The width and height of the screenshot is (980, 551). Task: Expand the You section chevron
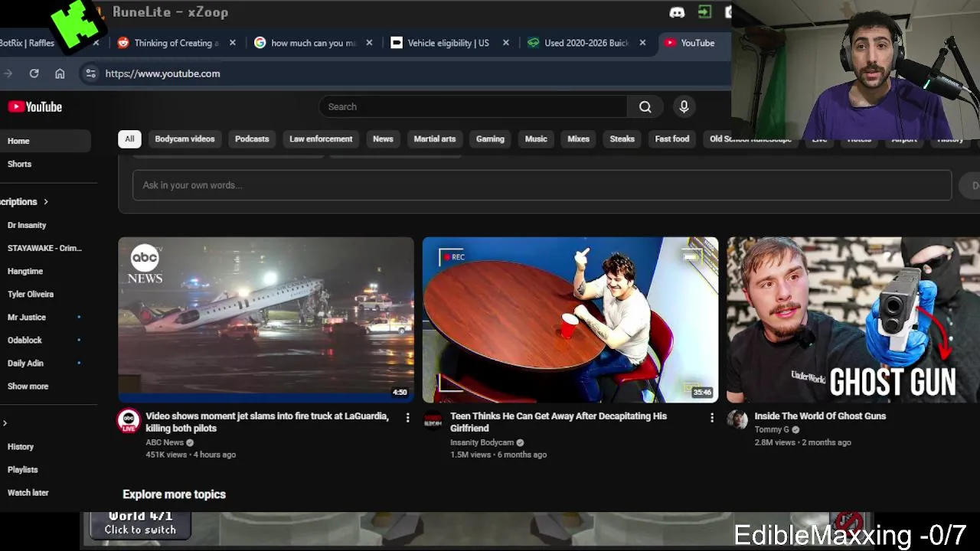click(x=5, y=423)
